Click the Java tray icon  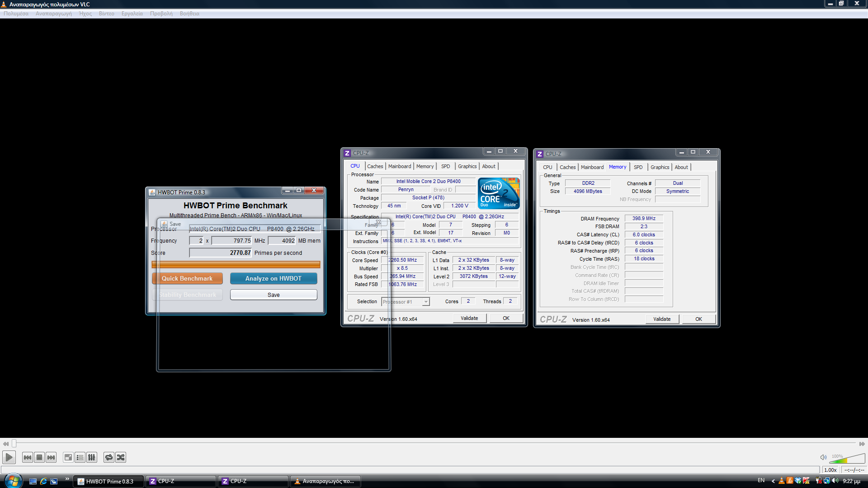tap(790, 481)
